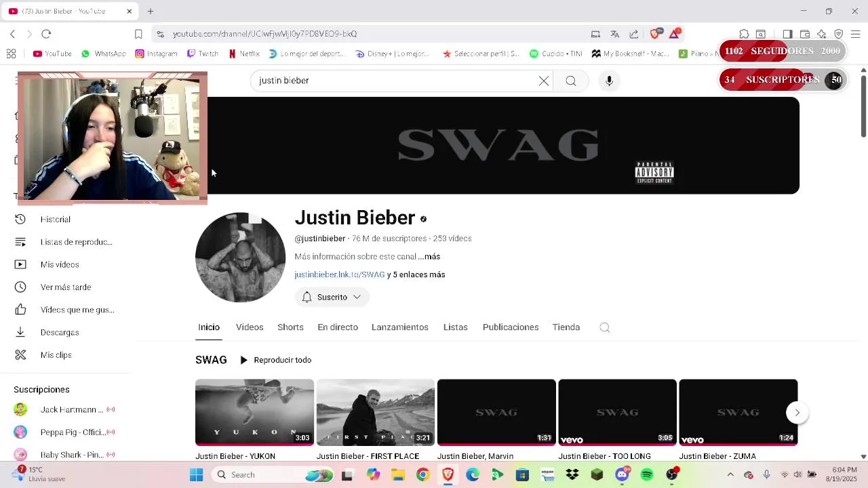Share this page via address bar icon
The width and height of the screenshot is (868, 488).
click(x=634, y=34)
